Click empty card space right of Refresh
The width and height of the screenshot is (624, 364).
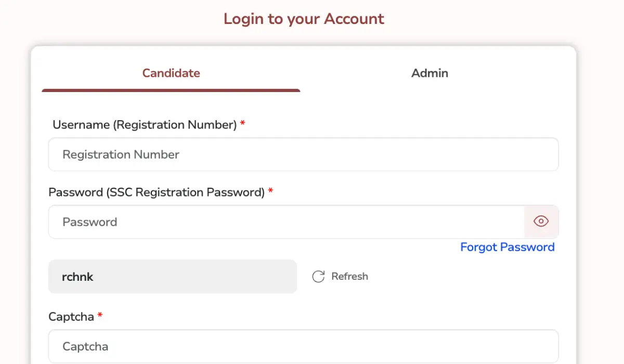[468, 277]
